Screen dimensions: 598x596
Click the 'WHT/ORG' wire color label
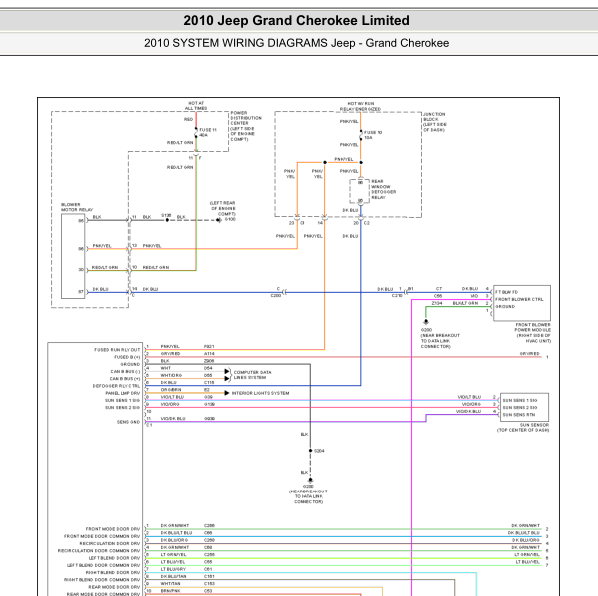pyautogui.click(x=171, y=375)
